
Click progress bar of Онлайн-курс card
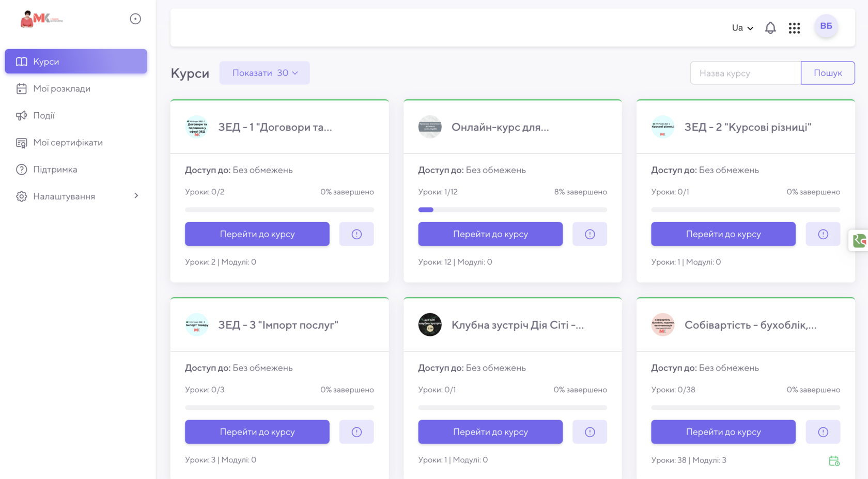pos(512,210)
